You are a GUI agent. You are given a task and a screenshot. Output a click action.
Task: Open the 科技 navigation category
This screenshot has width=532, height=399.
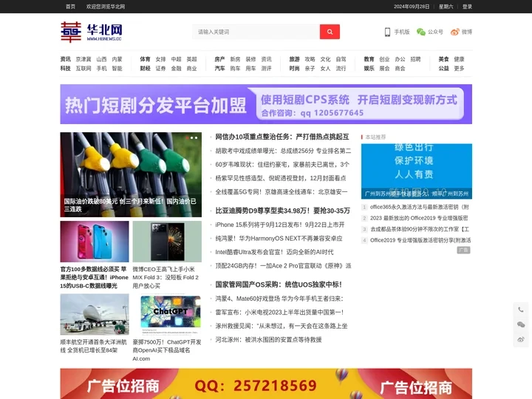(66, 68)
